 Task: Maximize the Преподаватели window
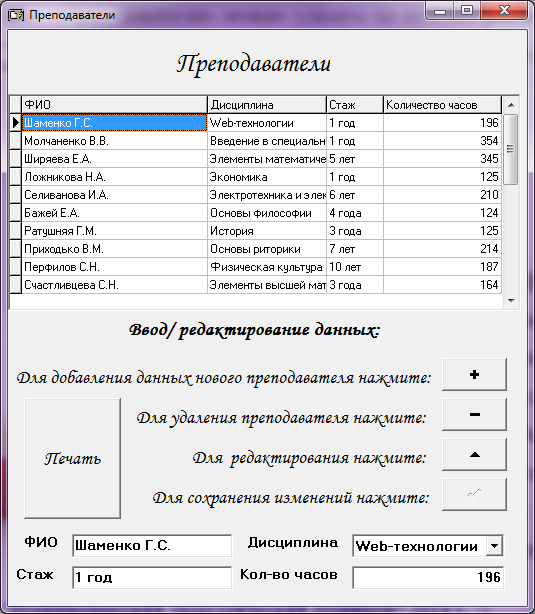pyautogui.click(x=467, y=11)
